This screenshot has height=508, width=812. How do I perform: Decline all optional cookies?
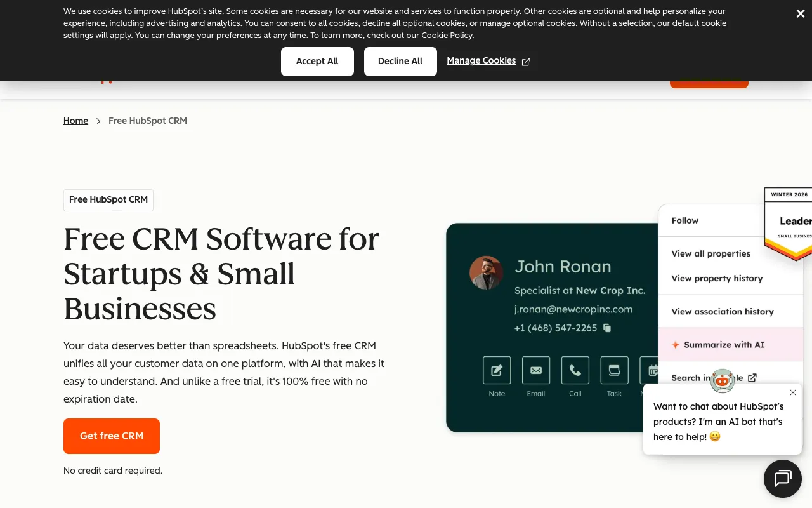coord(400,61)
